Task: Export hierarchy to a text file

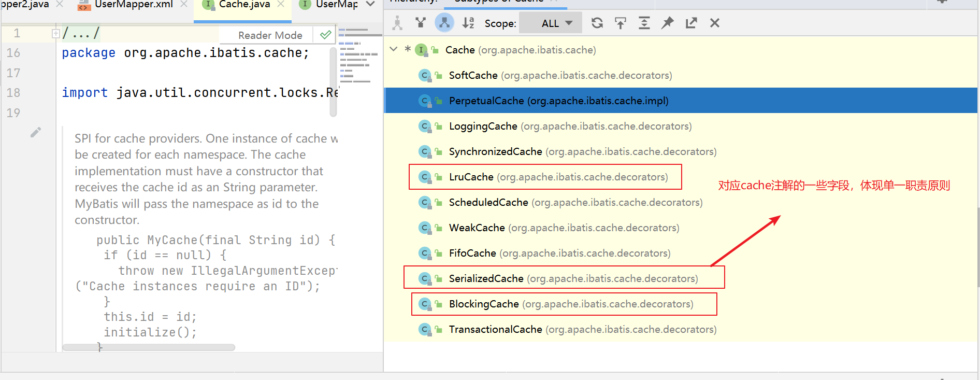Action: click(x=691, y=23)
